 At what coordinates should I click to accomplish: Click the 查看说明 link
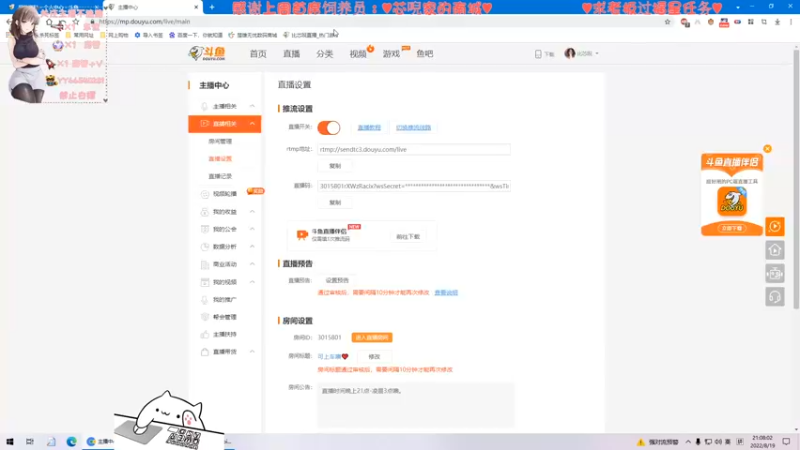446,293
